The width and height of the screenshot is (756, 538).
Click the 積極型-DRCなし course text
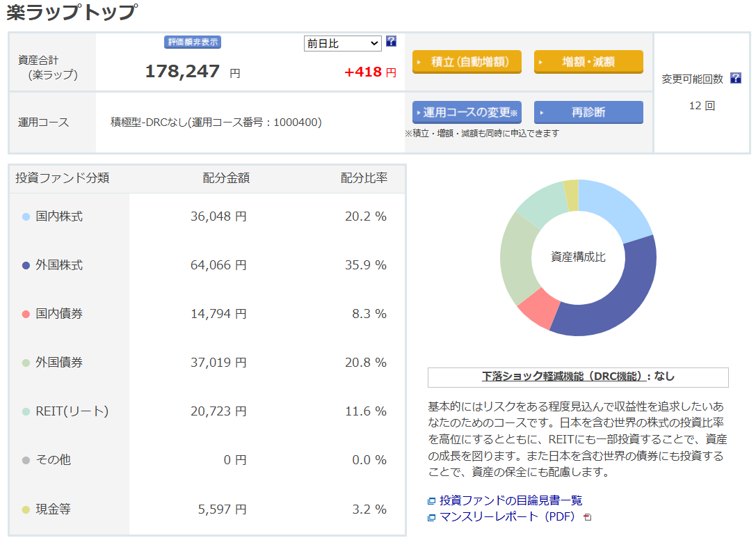[x=216, y=122]
